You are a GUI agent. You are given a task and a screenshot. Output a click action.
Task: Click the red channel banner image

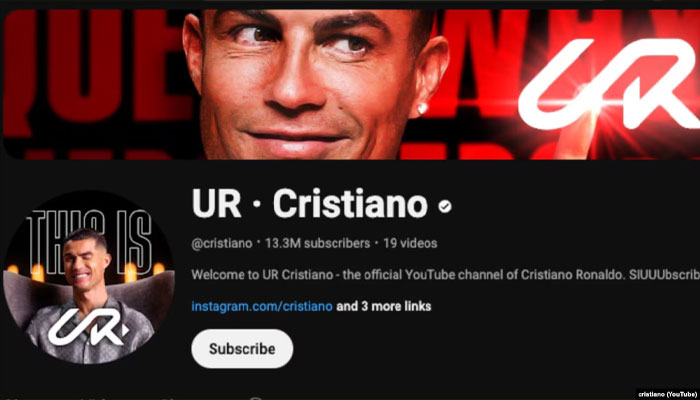(x=351, y=84)
